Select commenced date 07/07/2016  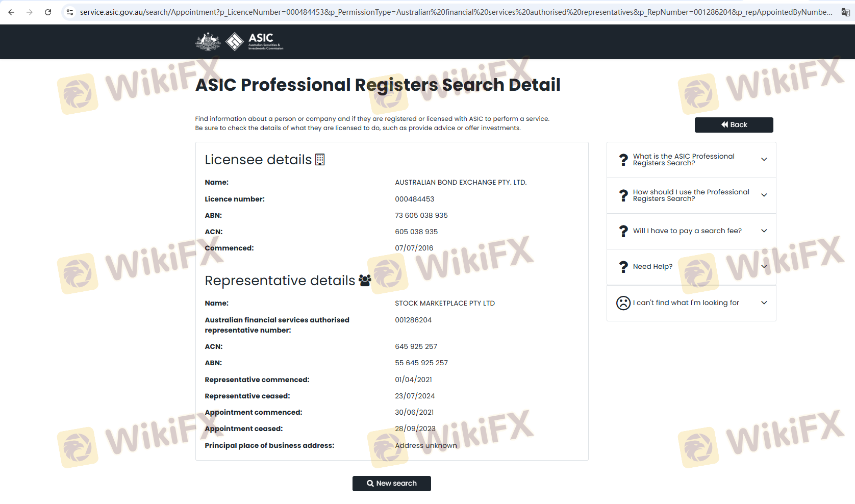point(414,248)
